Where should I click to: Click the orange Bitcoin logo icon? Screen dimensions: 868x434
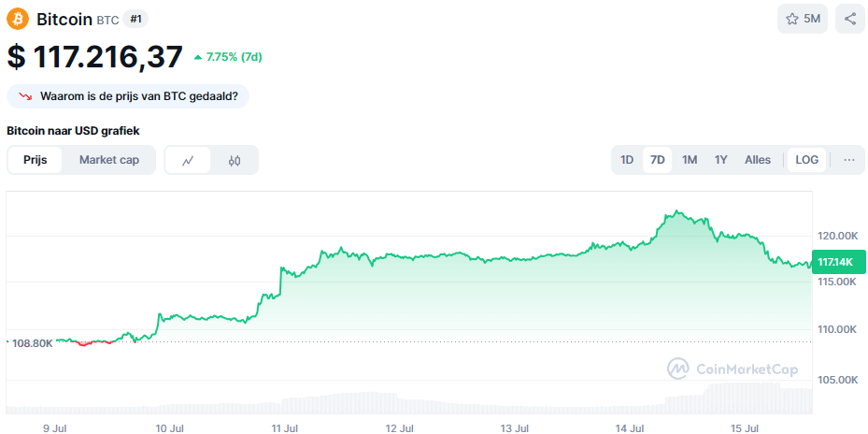point(18,20)
